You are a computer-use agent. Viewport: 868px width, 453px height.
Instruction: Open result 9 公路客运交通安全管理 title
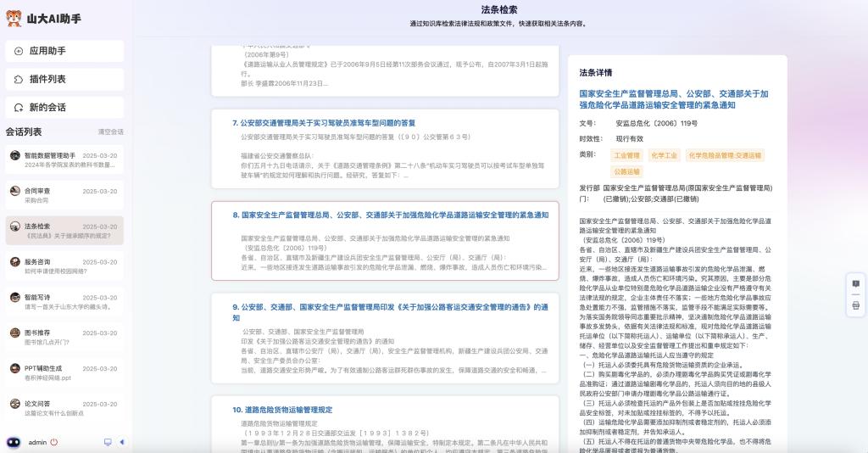coord(390,312)
